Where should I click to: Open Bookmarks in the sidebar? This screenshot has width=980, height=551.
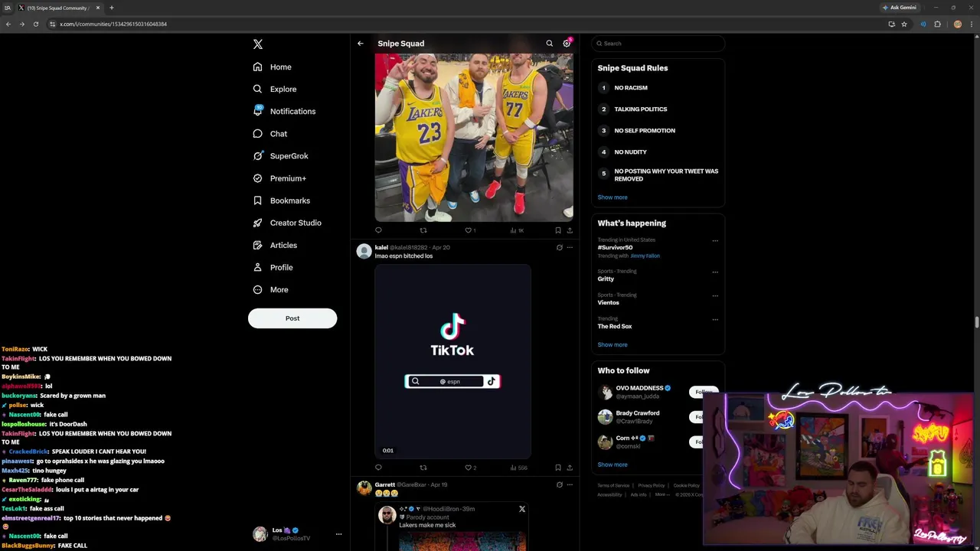281,201
